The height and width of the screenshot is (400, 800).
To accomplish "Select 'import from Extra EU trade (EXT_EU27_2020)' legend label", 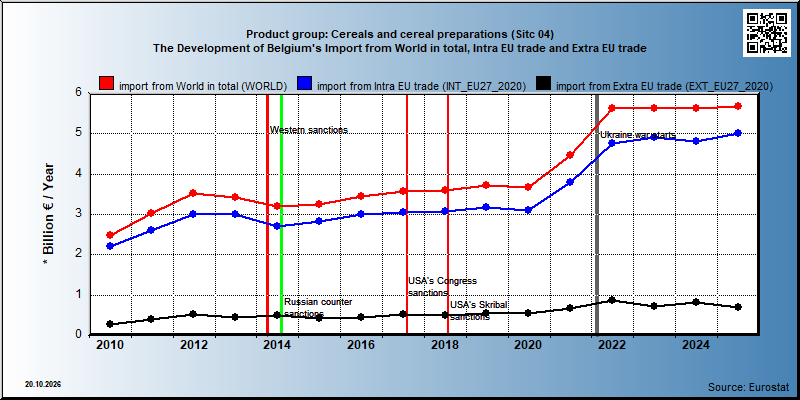I will pos(664,86).
